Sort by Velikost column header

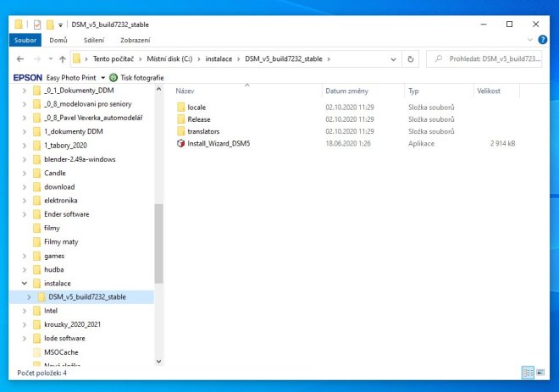pyautogui.click(x=489, y=91)
